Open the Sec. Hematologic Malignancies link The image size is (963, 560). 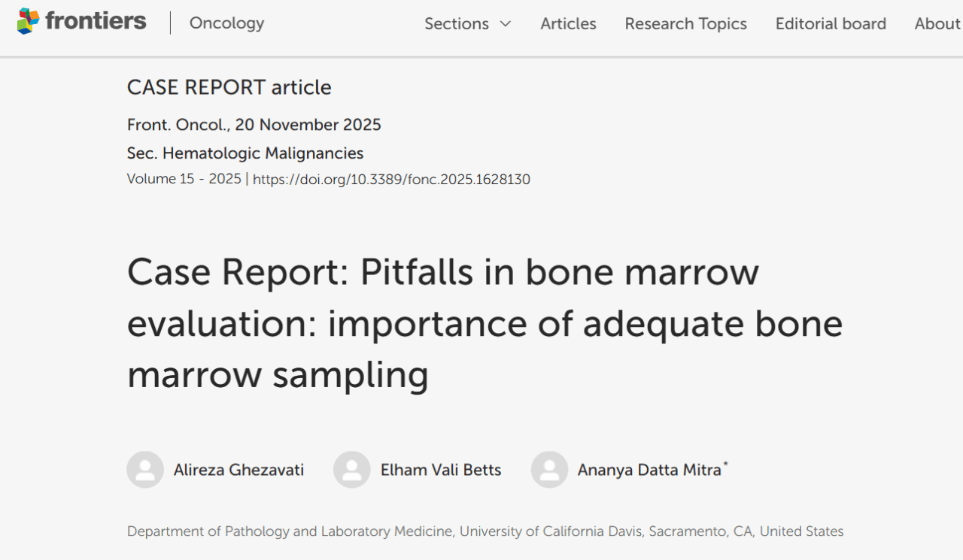(x=245, y=153)
